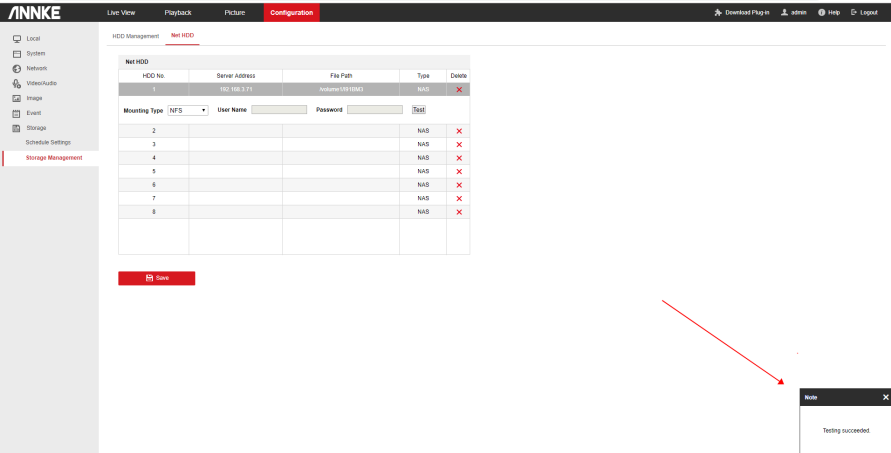891x453 pixels.
Task: Remove HDD 5 using its red X
Action: 459,172
